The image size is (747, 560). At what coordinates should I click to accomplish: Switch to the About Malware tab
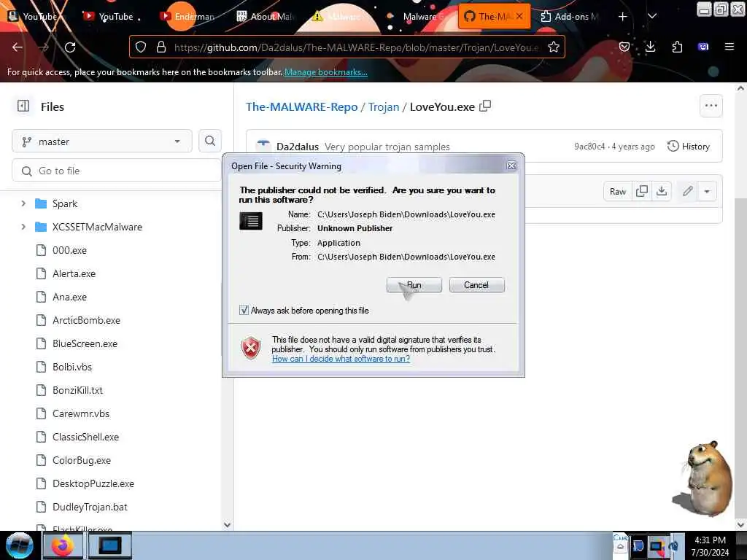(266, 17)
